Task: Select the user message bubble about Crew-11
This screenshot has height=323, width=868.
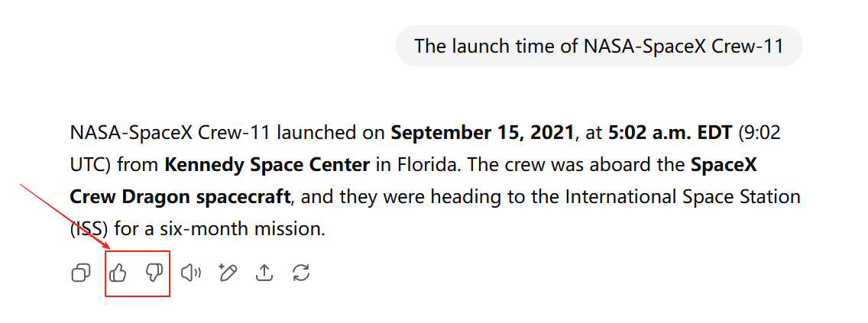Action: point(599,46)
